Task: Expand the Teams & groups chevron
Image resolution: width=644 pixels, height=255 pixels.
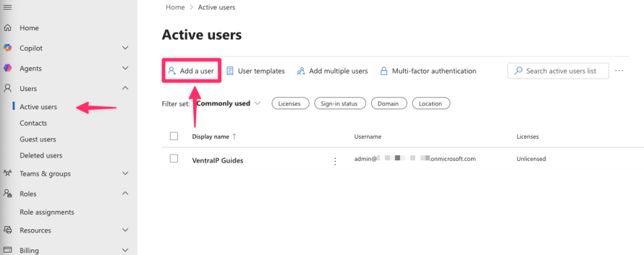Action: click(x=126, y=173)
